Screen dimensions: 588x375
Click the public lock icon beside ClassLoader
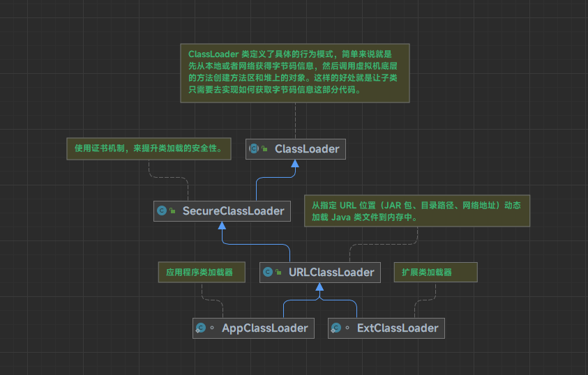265,149
